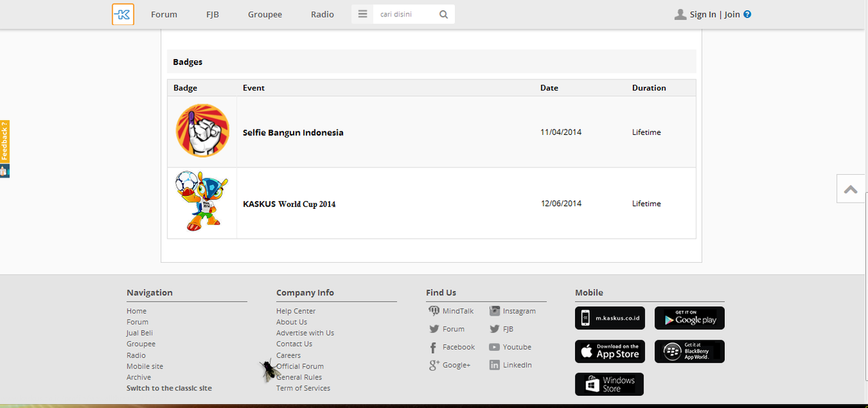Focus the 'cari disini' search field
The image size is (868, 408).
click(x=406, y=14)
